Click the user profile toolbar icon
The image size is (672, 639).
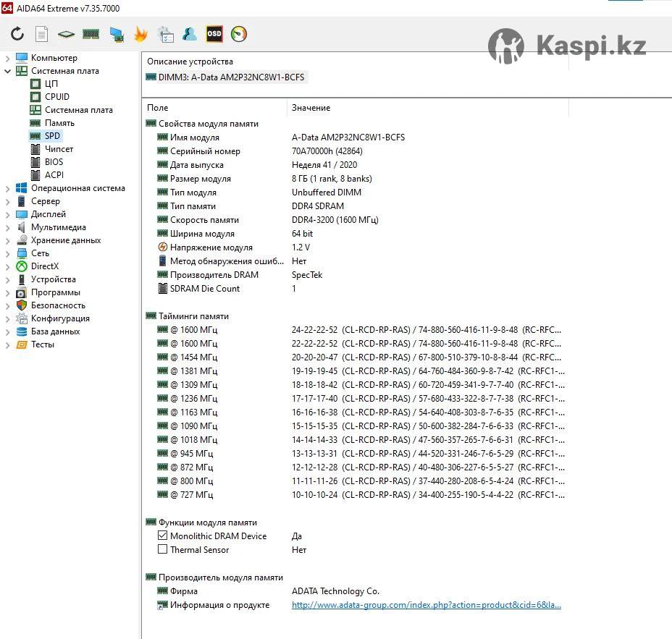point(190,34)
